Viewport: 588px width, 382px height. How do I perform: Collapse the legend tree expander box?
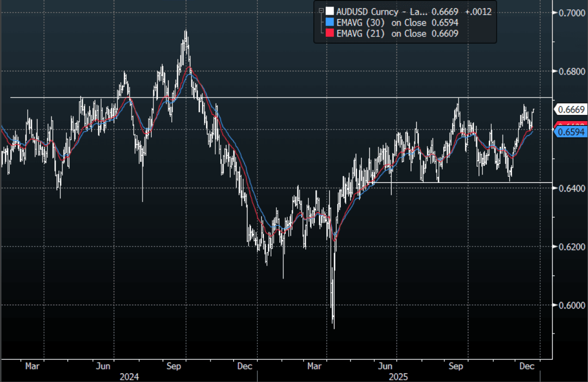[321, 10]
